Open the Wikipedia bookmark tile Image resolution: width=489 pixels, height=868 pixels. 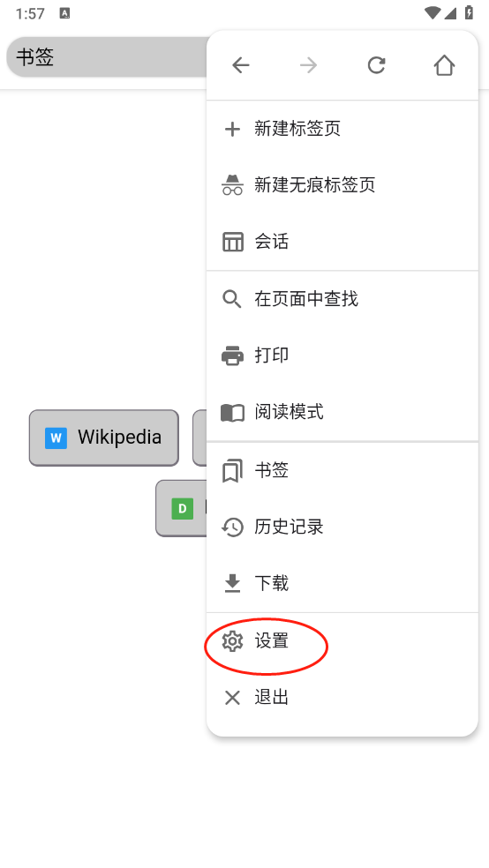(104, 438)
